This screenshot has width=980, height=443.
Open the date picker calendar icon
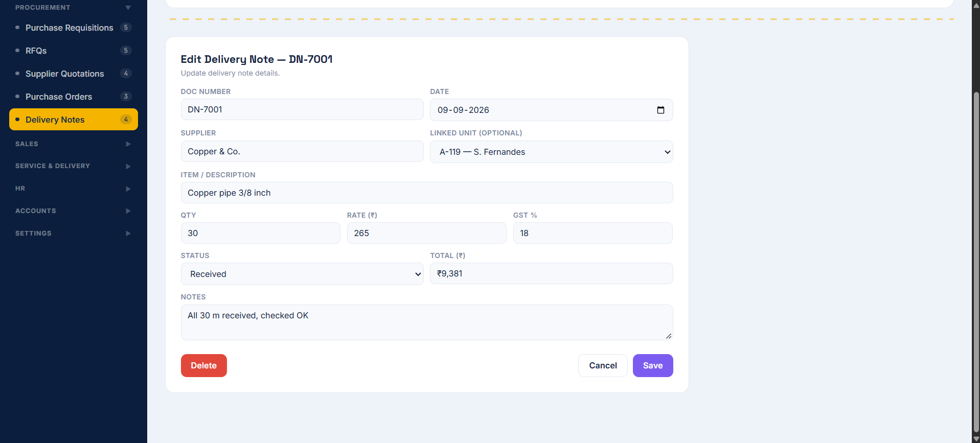click(x=660, y=110)
